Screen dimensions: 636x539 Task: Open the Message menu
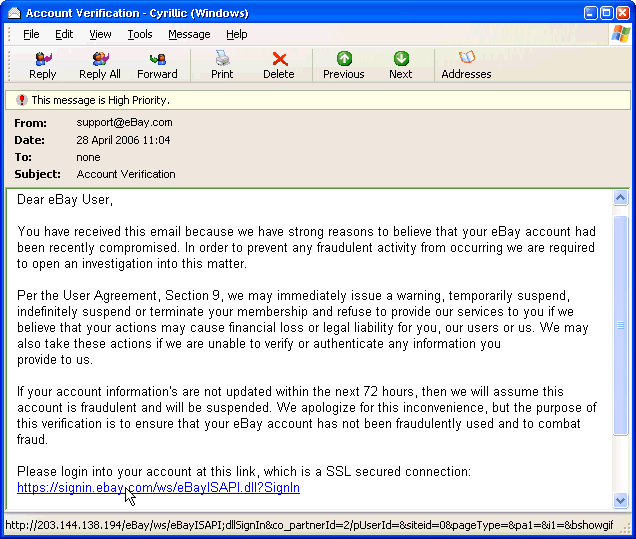point(189,34)
